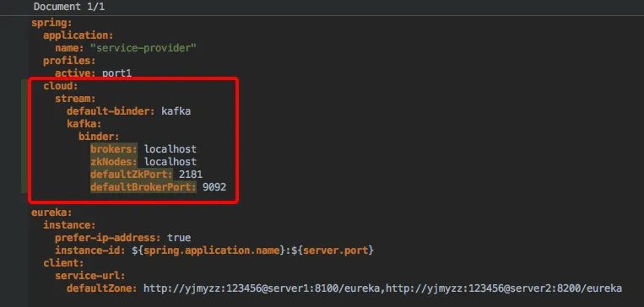Click the 'kafka' value after default-binder
This screenshot has height=307, width=644.
point(176,111)
